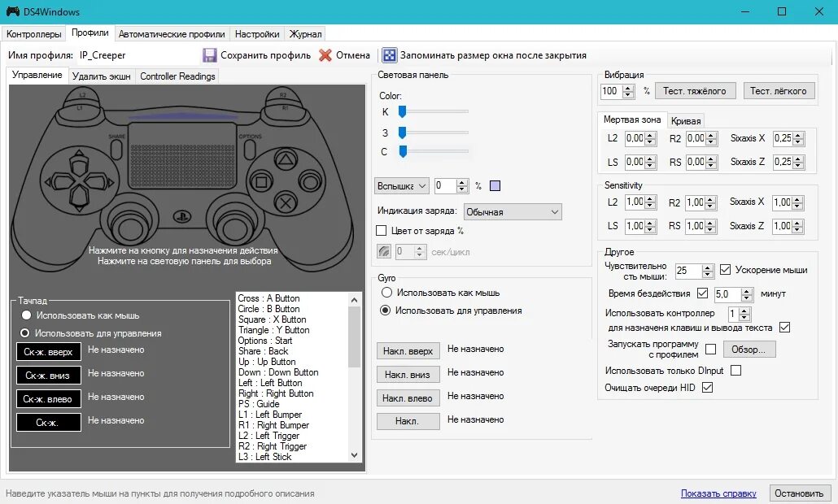
Task: Click the 'Тест. тяжёлого' vibration button
Action: [x=695, y=91]
